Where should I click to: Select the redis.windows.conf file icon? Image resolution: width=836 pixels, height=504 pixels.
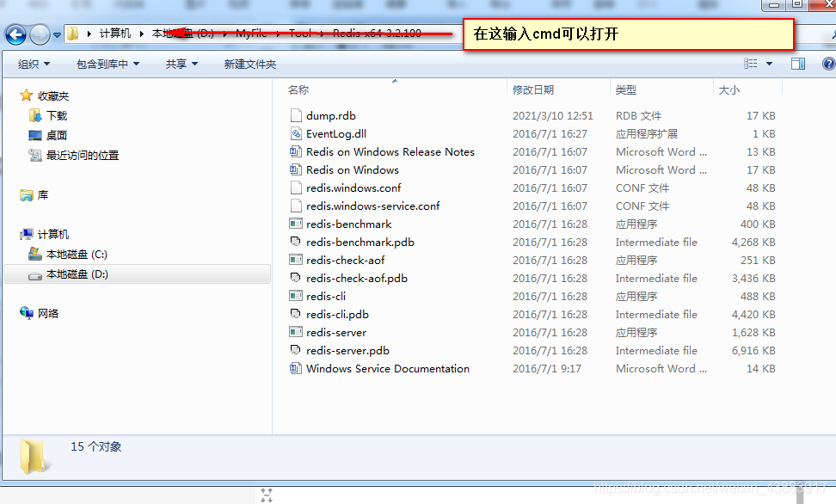[296, 187]
